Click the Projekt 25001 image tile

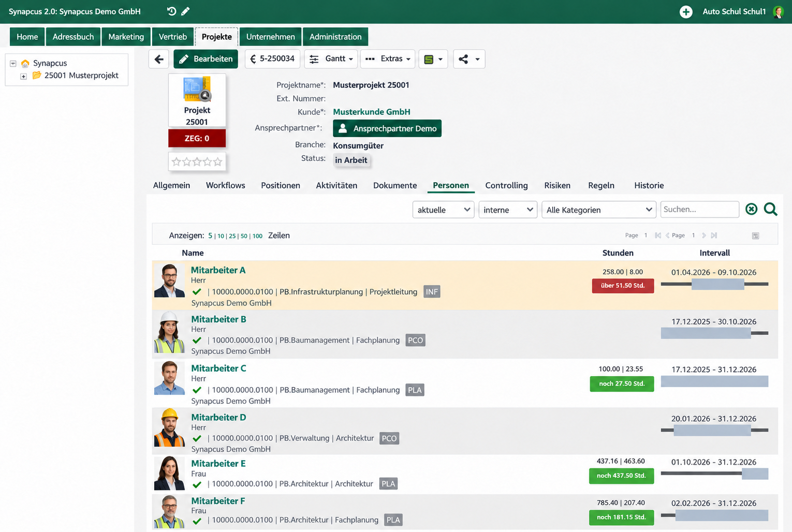click(197, 100)
